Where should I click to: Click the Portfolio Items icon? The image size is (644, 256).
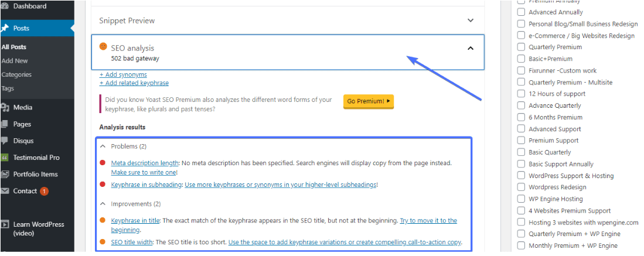[5, 174]
